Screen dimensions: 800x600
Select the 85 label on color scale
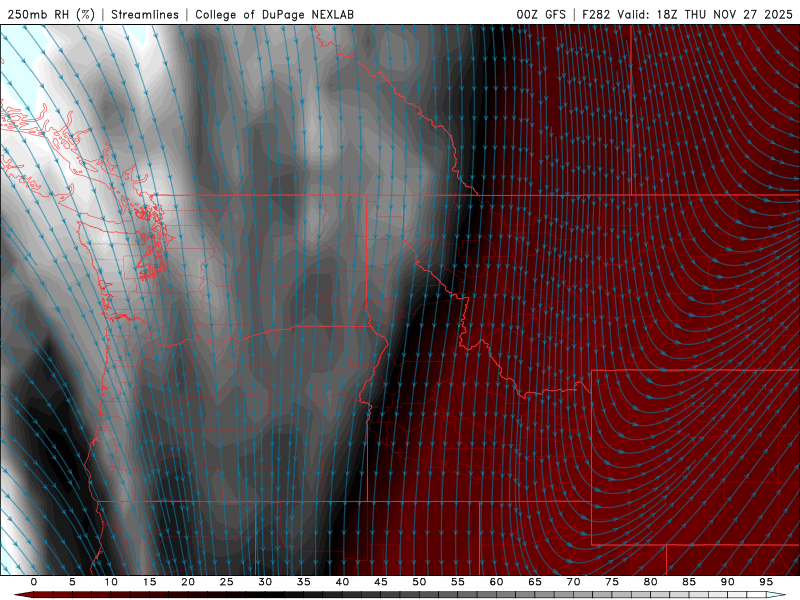click(689, 582)
